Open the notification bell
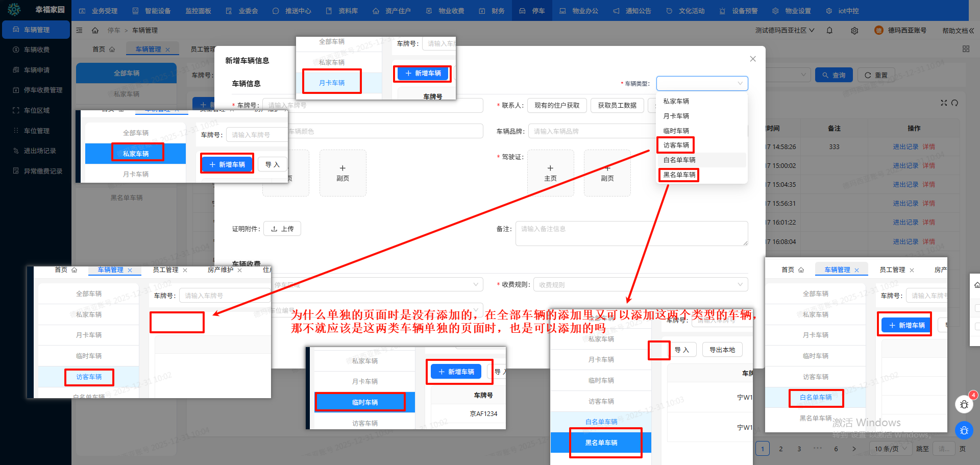This screenshot has width=980, height=465. click(x=829, y=31)
